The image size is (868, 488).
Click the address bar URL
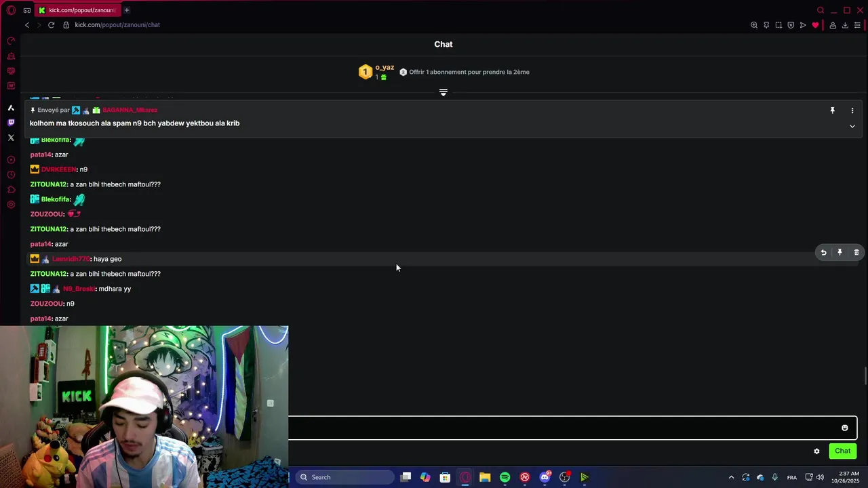click(117, 25)
